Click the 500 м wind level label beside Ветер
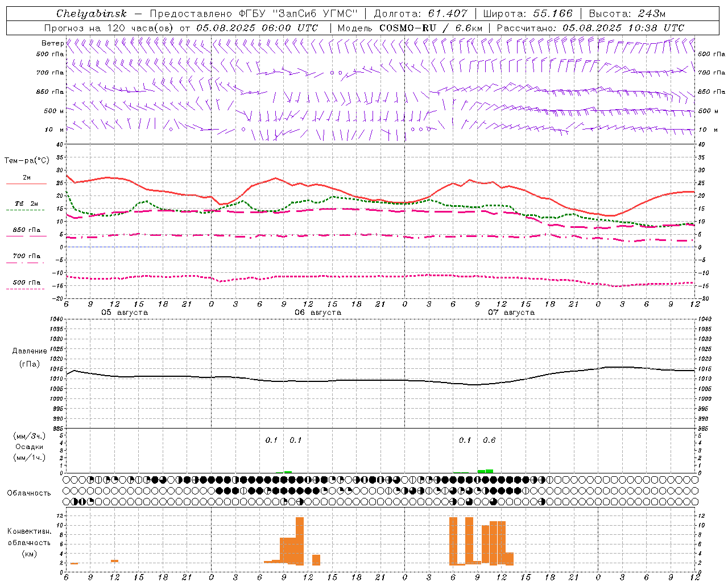This screenshot has height=582, width=728. [x=54, y=111]
